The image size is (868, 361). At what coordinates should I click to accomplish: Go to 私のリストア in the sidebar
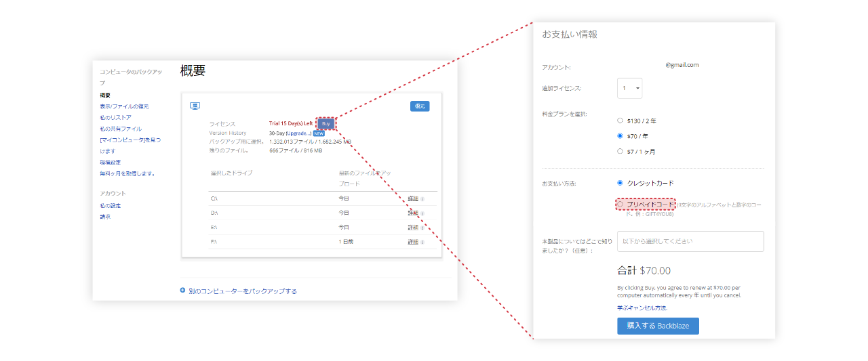coord(115,117)
